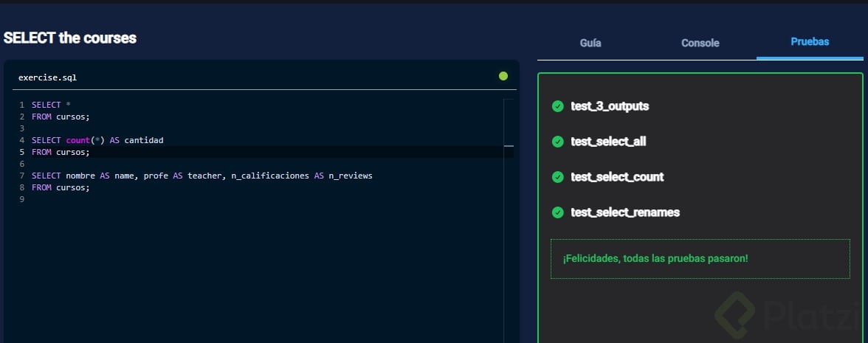Click the count(*) function on line 4
Viewport: 868px width, 343px height.
[x=86, y=140]
